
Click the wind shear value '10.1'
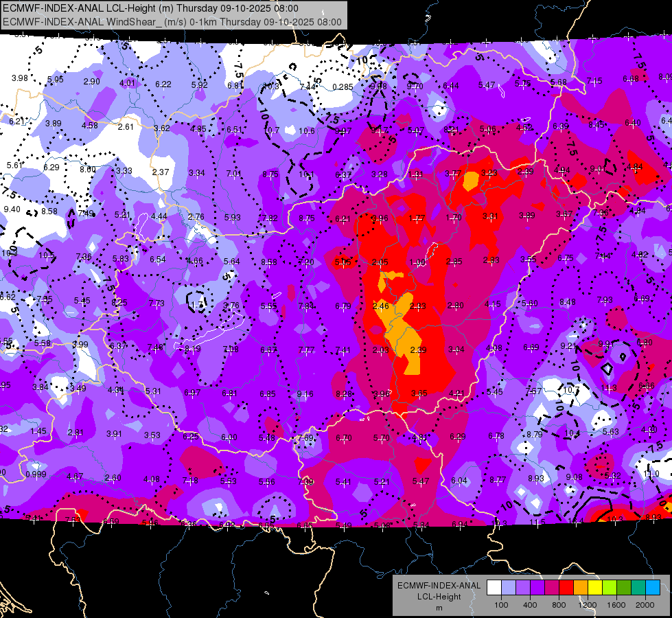click(x=306, y=174)
